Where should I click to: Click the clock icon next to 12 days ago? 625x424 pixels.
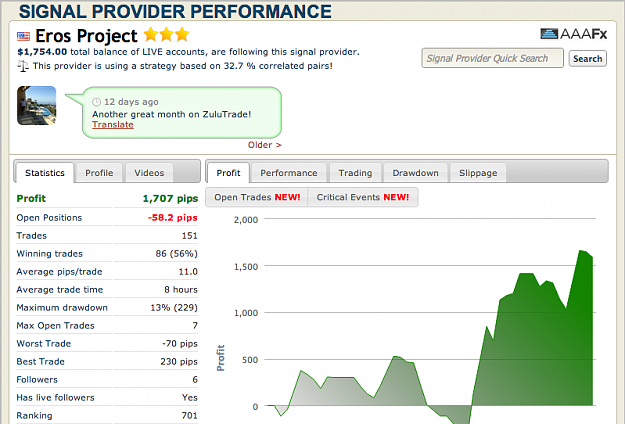coord(96,102)
